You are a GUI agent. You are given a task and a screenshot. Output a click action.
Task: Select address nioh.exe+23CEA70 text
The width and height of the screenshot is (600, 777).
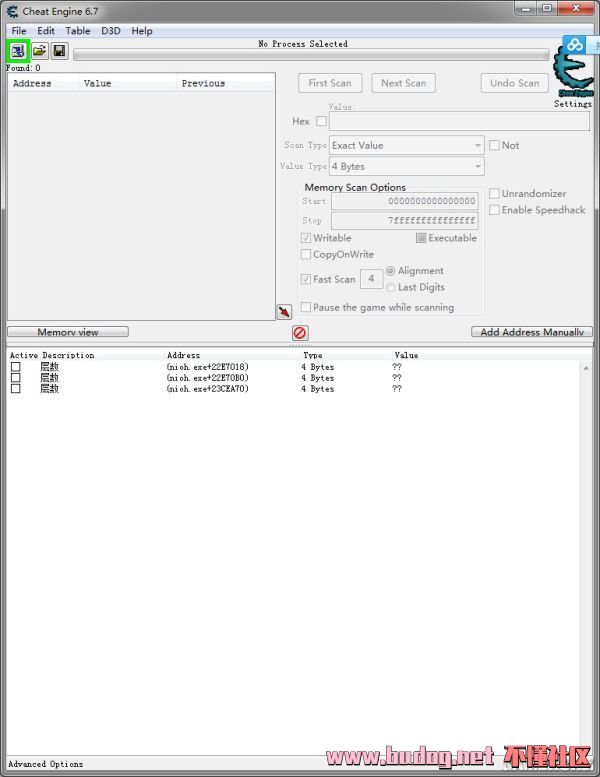point(208,388)
